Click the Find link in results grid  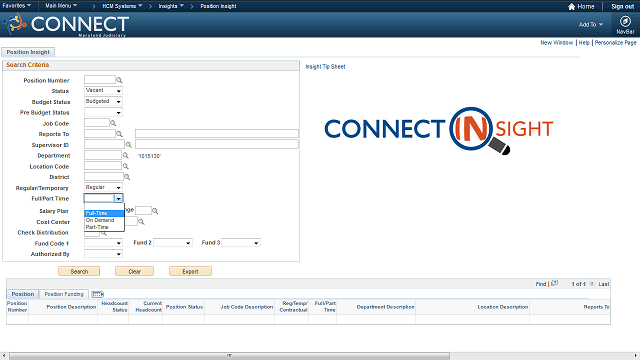541,284
